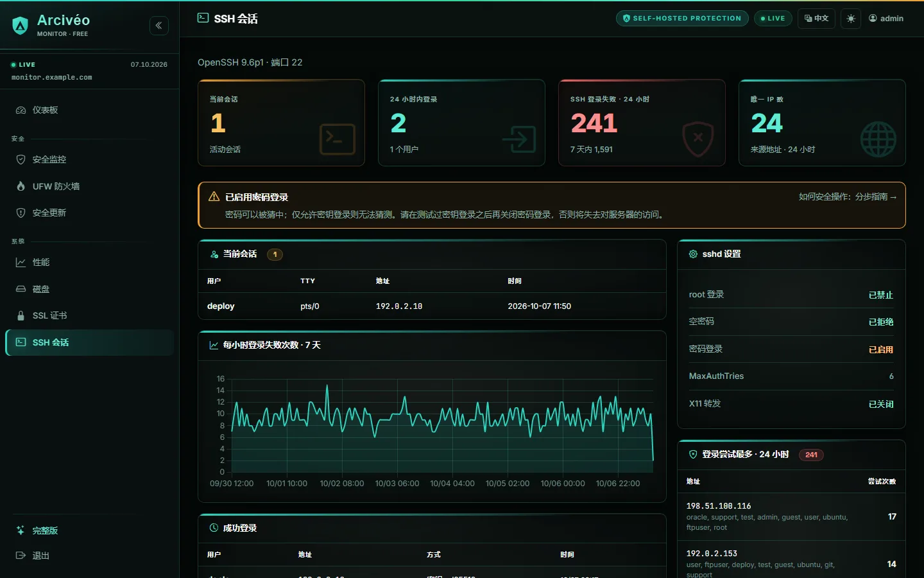Open the 如何安全操作: 分步指南 link
The image size is (924, 578).
(848, 197)
